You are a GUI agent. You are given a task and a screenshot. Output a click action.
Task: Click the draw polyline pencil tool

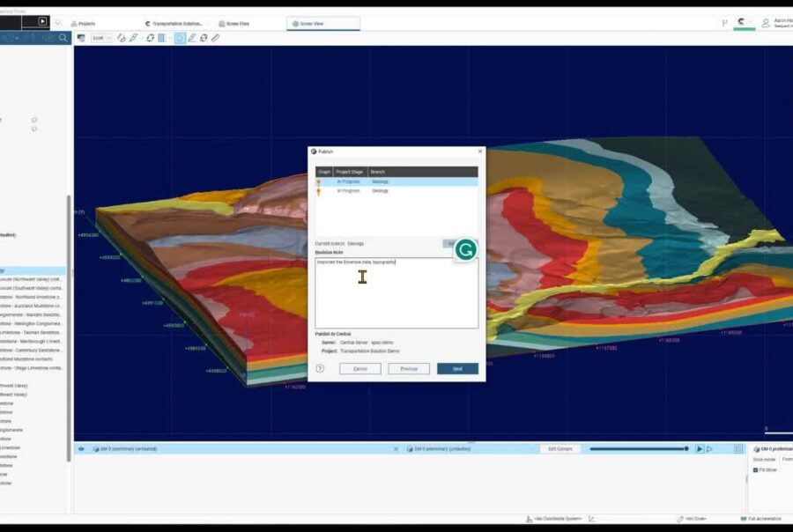coord(191,38)
